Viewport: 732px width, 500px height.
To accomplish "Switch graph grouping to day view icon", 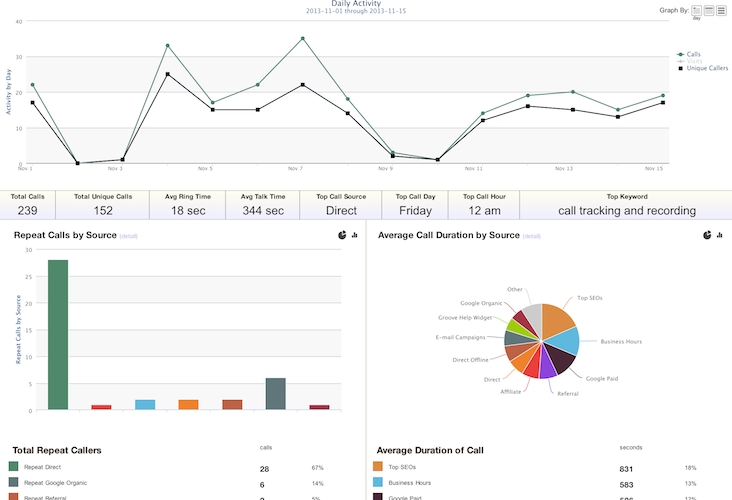I will click(x=696, y=10).
